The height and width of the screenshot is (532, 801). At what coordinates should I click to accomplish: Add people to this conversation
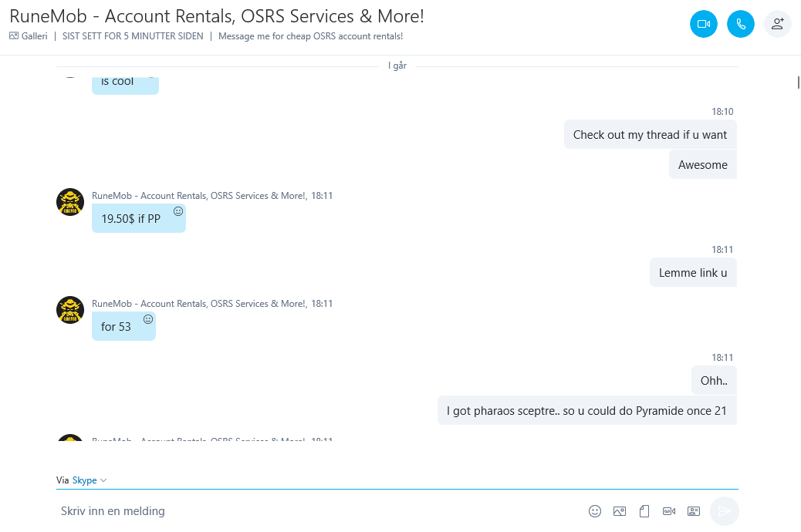pos(778,24)
